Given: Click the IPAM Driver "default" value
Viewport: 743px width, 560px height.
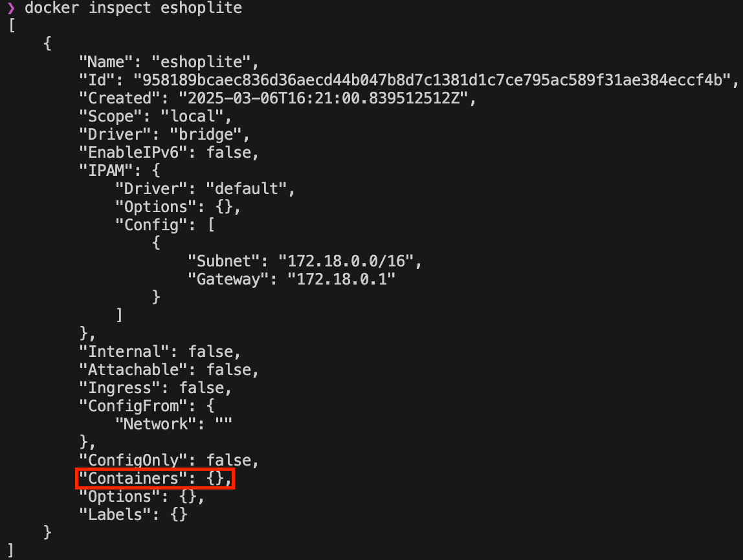Looking at the screenshot, I should (247, 188).
